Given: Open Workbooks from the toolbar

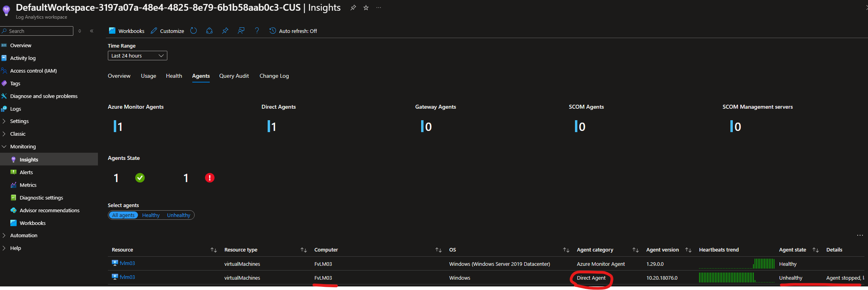Looking at the screenshot, I should click(126, 31).
